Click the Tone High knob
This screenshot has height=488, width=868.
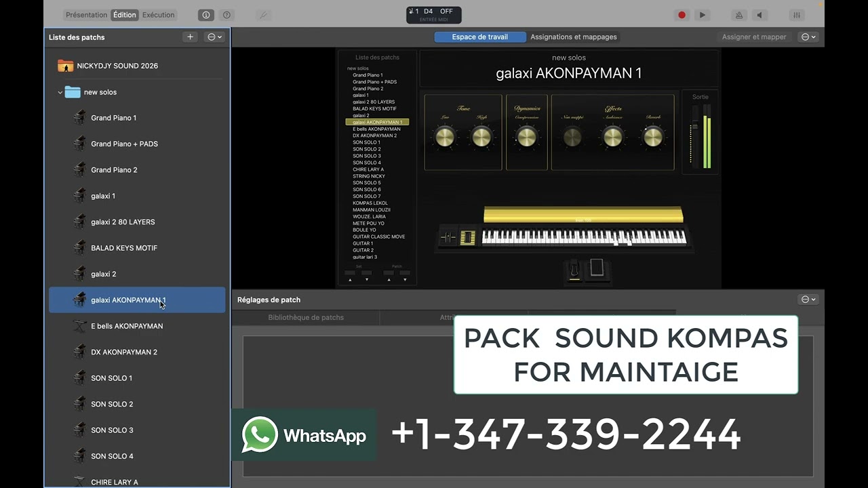(x=481, y=137)
